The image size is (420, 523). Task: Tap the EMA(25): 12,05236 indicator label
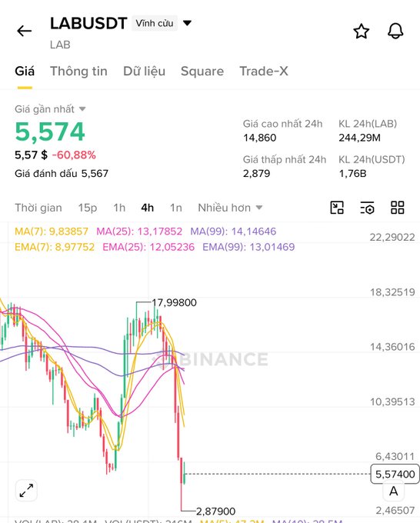(148, 247)
